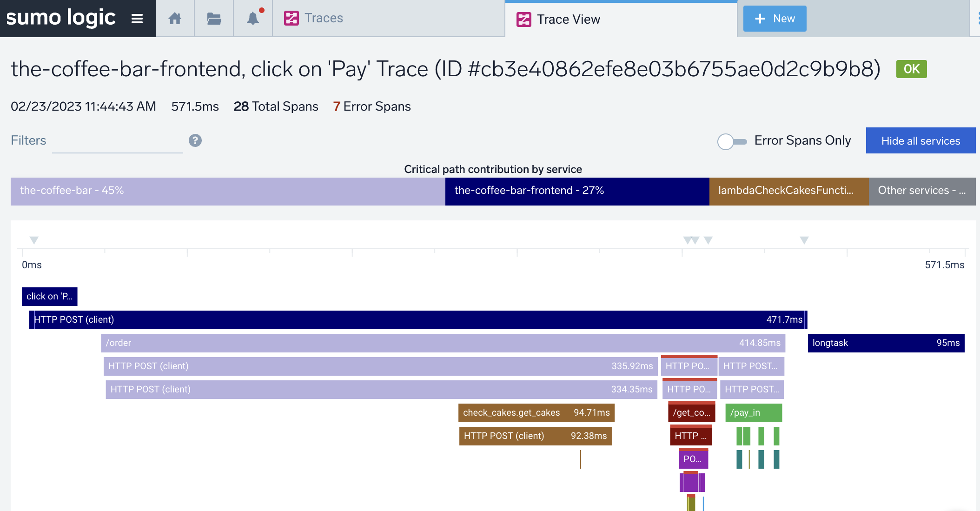Click the Traces tab icon

tap(291, 19)
